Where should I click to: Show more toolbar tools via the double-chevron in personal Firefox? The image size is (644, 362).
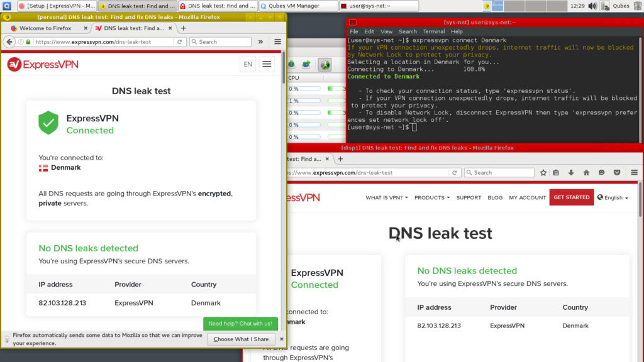coord(260,42)
